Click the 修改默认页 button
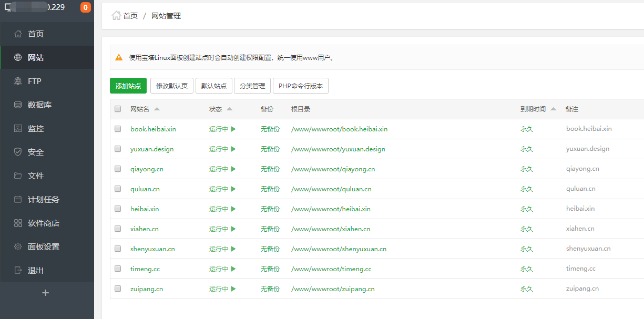 pos(172,86)
